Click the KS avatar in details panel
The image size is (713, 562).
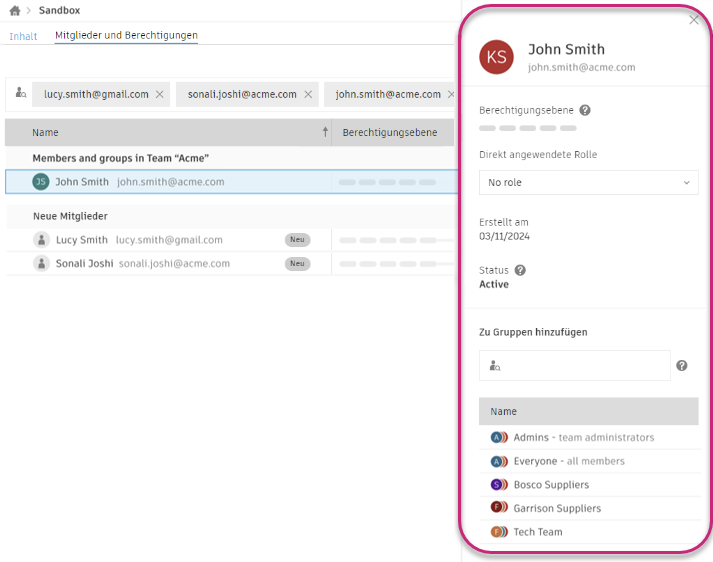point(497,57)
